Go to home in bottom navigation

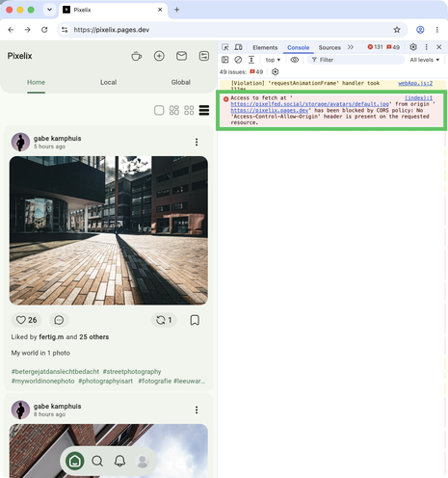(75, 462)
